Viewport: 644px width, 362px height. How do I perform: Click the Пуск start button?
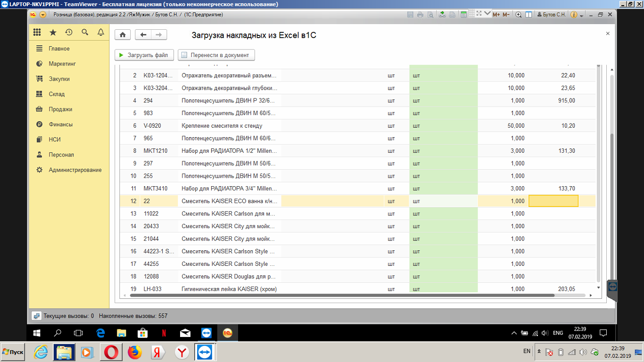pyautogui.click(x=14, y=352)
